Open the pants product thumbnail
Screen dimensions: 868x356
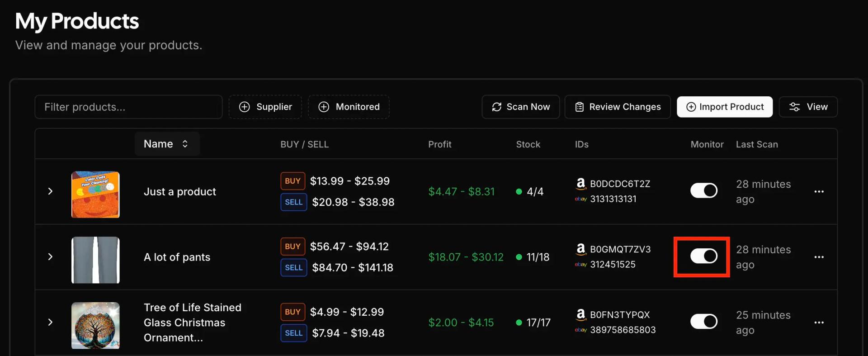(x=95, y=260)
